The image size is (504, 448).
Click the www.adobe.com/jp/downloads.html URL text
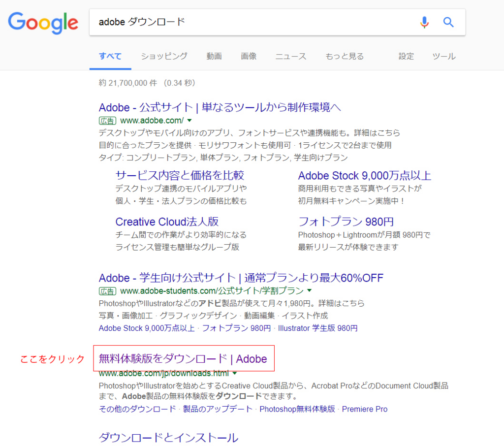[164, 373]
